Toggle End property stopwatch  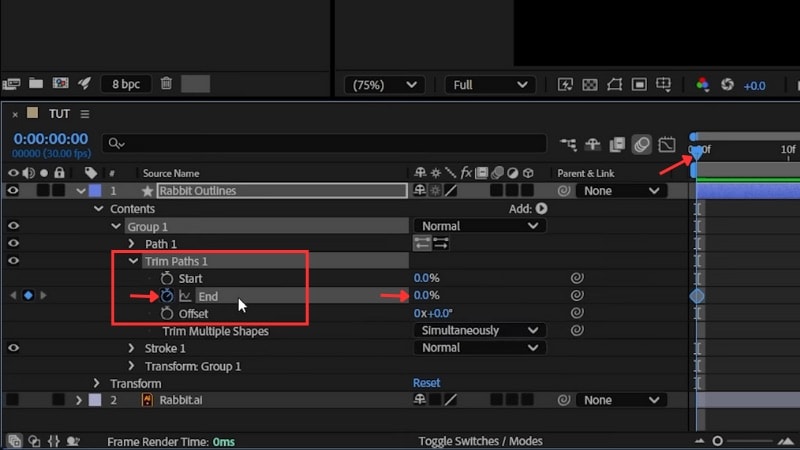[x=166, y=295]
